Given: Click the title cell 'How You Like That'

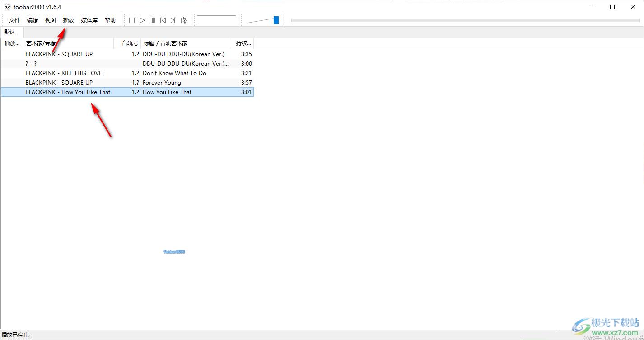Looking at the screenshot, I should click(x=167, y=92).
